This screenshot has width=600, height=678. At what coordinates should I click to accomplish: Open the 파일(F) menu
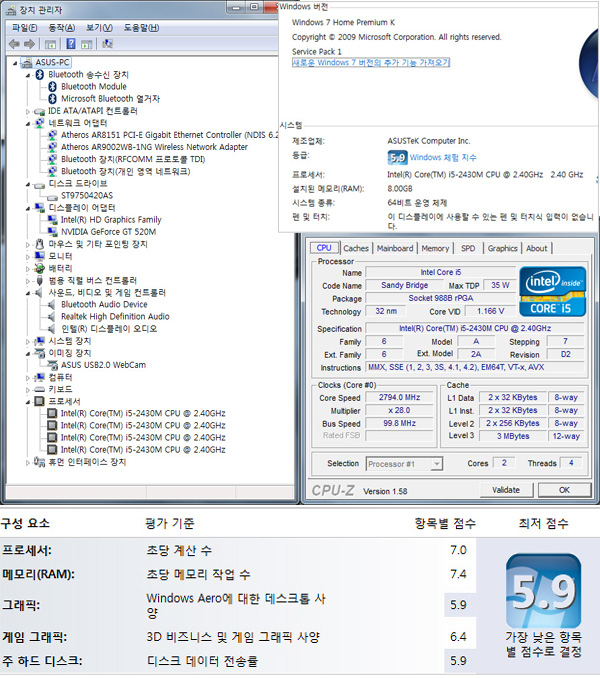[24, 28]
